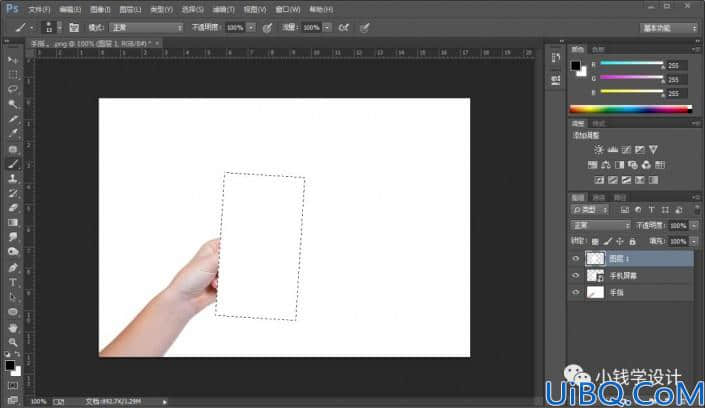
Task: Open the 滤镜(T) menu
Action: coord(223,9)
